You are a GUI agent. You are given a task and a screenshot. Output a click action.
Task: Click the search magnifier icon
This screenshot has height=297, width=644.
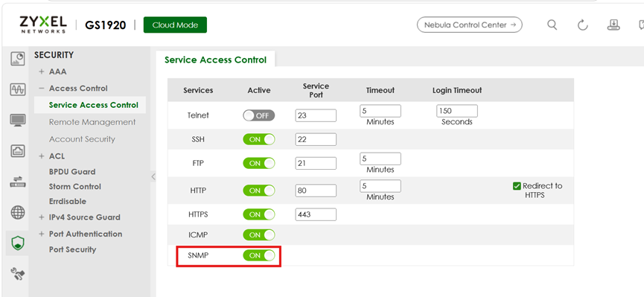pyautogui.click(x=552, y=25)
